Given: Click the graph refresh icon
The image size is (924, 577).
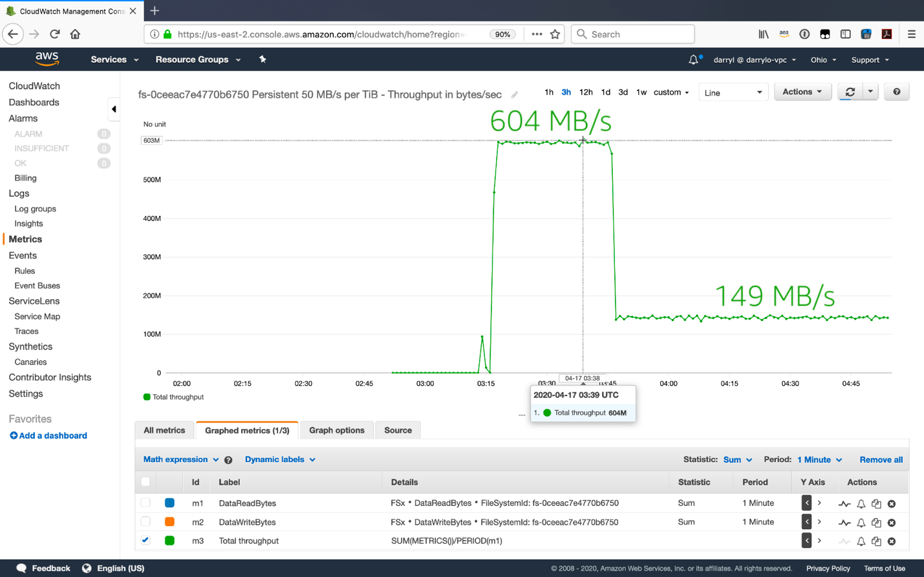Looking at the screenshot, I should (x=850, y=92).
